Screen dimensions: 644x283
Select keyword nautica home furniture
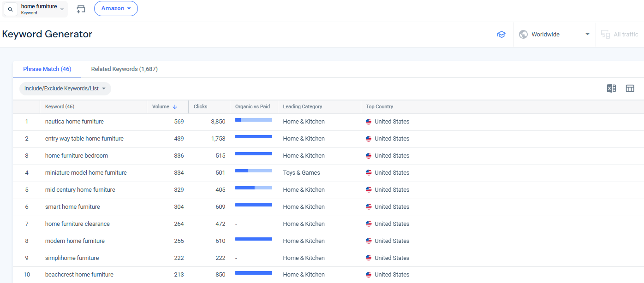[74, 122]
